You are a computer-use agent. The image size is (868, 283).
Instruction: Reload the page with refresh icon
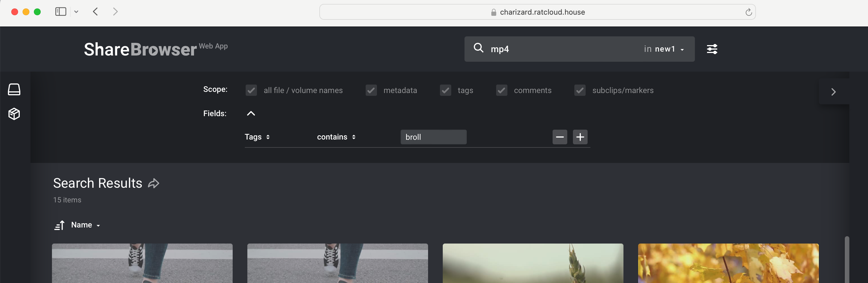click(x=748, y=12)
